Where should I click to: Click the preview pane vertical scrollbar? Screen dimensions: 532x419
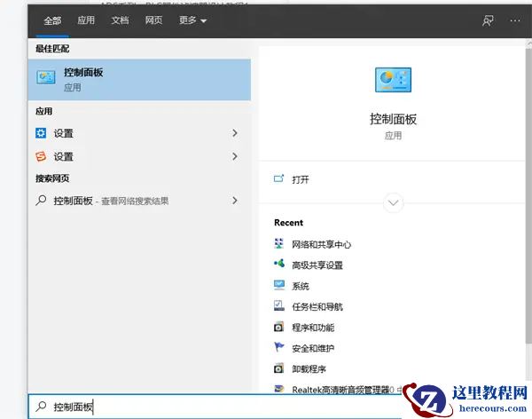(528, 195)
